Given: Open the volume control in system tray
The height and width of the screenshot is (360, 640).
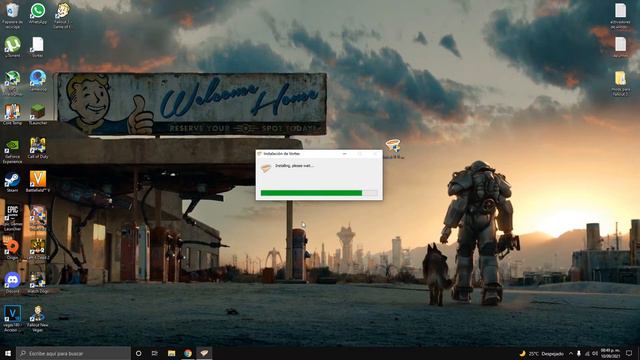Looking at the screenshot, I should [x=595, y=353].
